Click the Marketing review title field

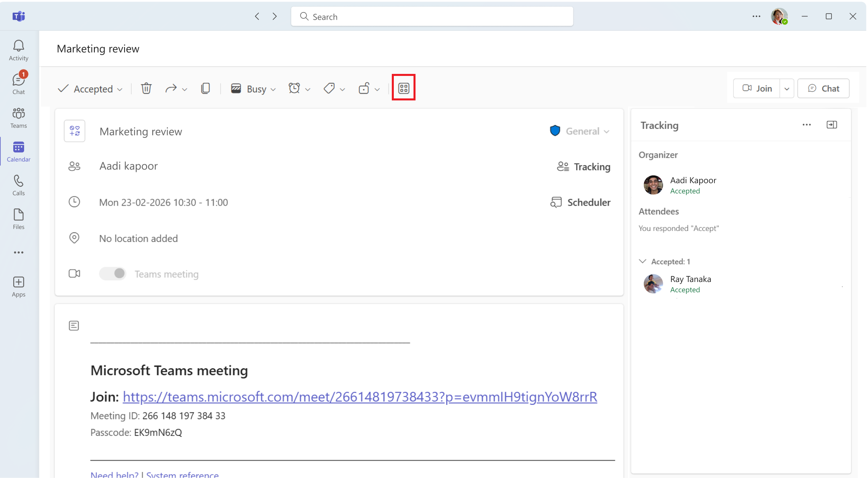click(141, 131)
